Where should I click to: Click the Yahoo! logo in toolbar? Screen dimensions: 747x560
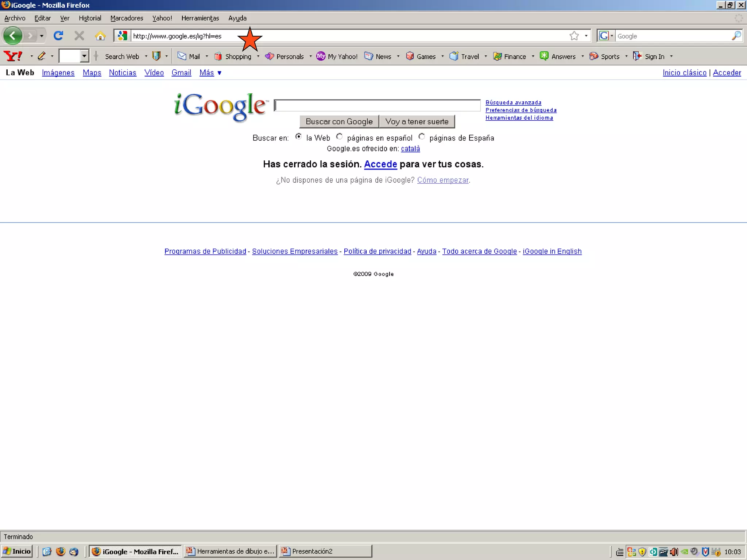(13, 56)
